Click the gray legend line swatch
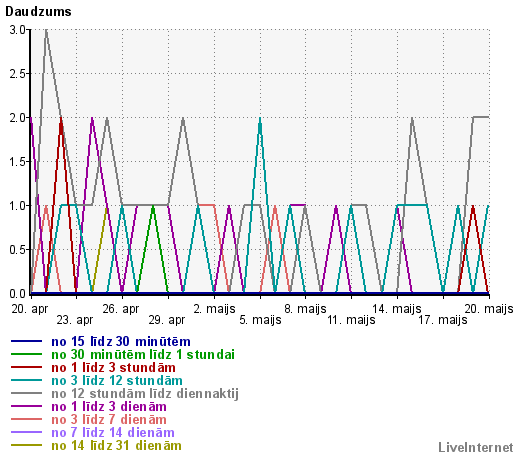 point(26,393)
